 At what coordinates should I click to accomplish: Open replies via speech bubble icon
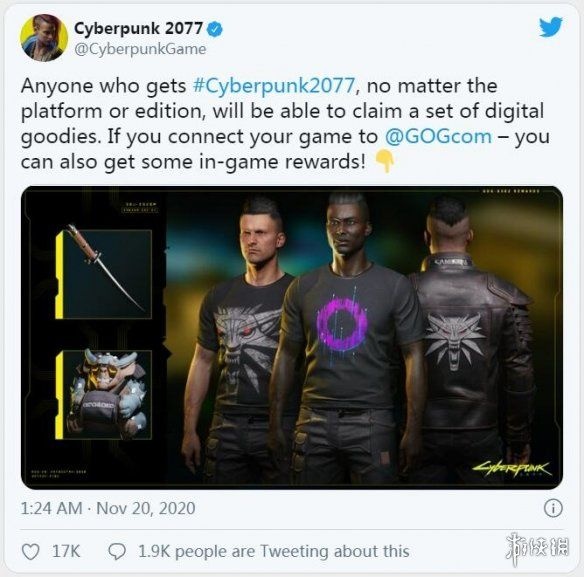pyautogui.click(x=117, y=552)
